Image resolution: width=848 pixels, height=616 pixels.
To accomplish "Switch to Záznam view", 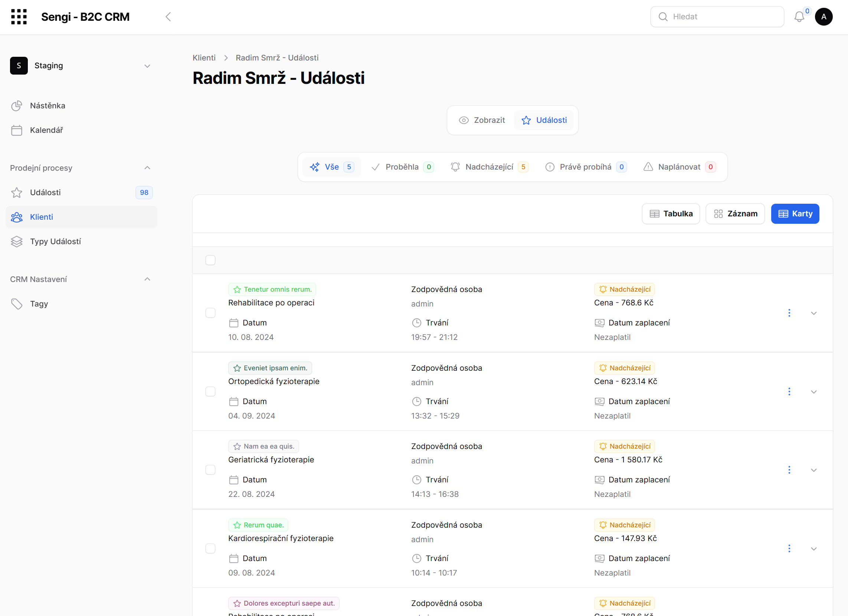I will pos(735,214).
